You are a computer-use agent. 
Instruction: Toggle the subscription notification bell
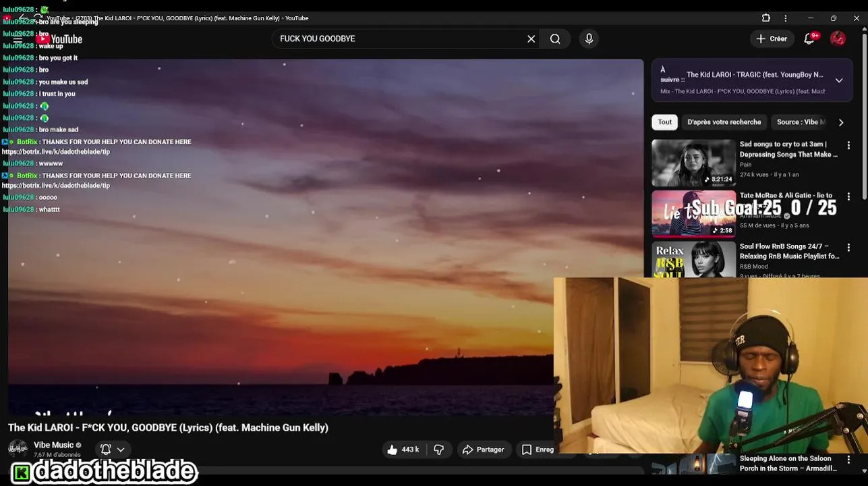point(106,449)
